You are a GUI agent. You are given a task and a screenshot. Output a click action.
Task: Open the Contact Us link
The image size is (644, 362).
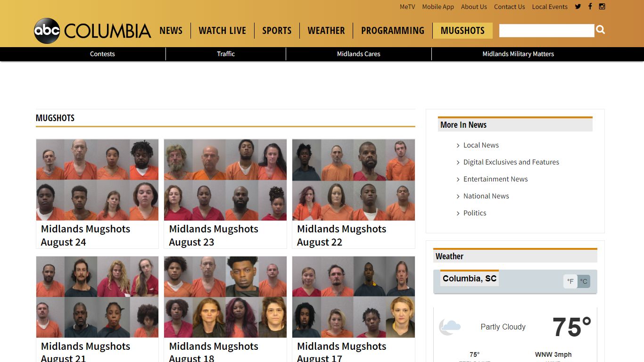(510, 7)
